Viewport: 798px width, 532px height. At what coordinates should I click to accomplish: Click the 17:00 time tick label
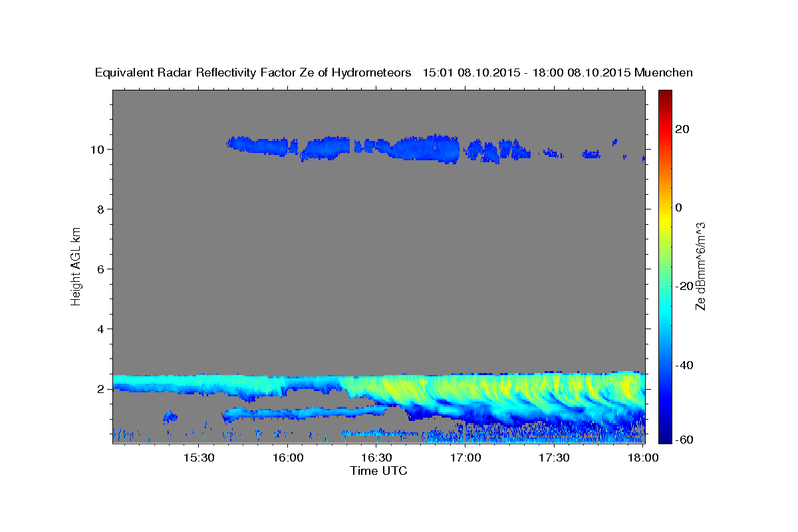[465, 458]
